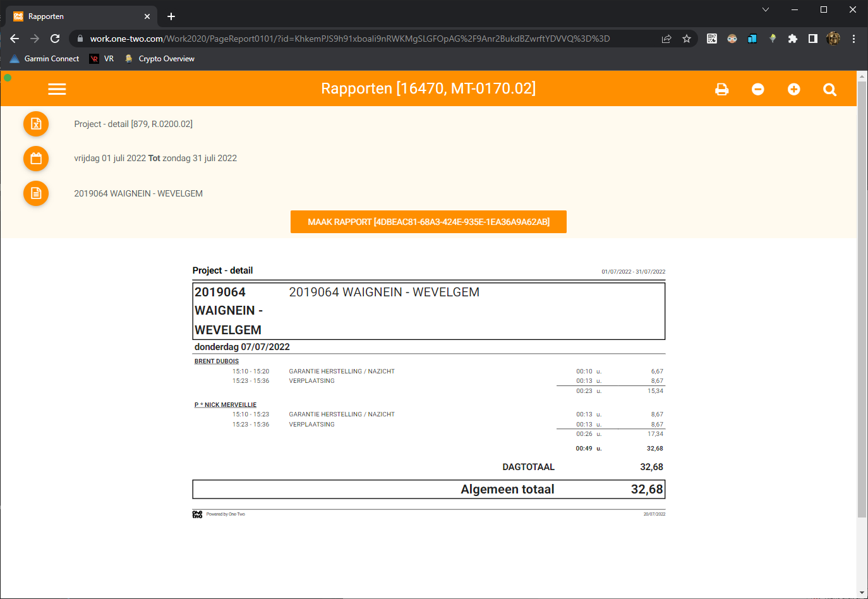The height and width of the screenshot is (599, 868).
Task: Click the Rapporten [16470, MT-0170.02] title
Action: click(428, 88)
